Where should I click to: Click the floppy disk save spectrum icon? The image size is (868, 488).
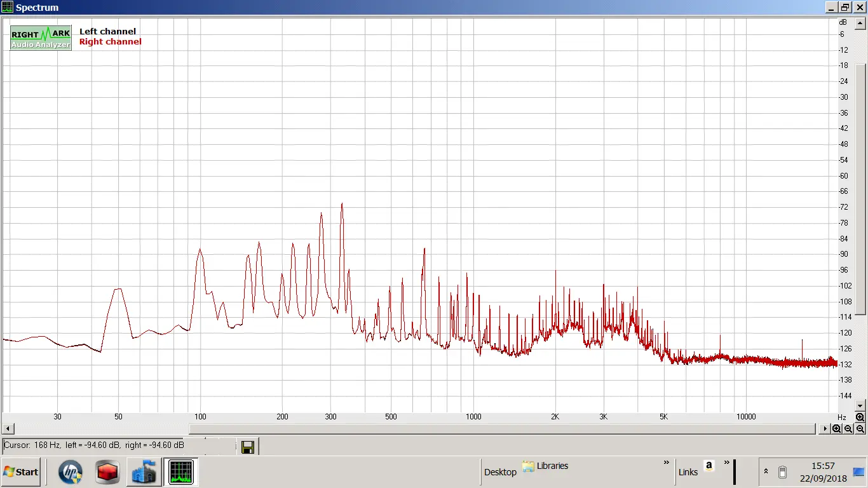point(248,447)
